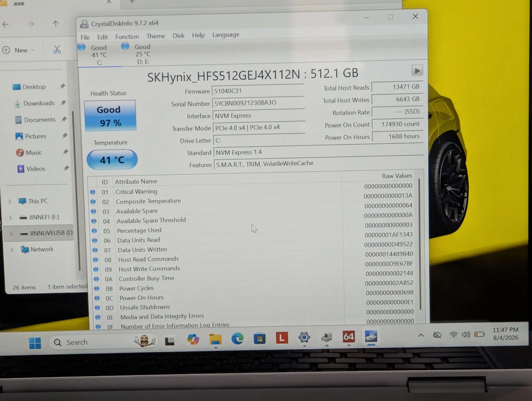Expand This PC in the navigation pane
The width and height of the screenshot is (532, 401).
(x=10, y=201)
